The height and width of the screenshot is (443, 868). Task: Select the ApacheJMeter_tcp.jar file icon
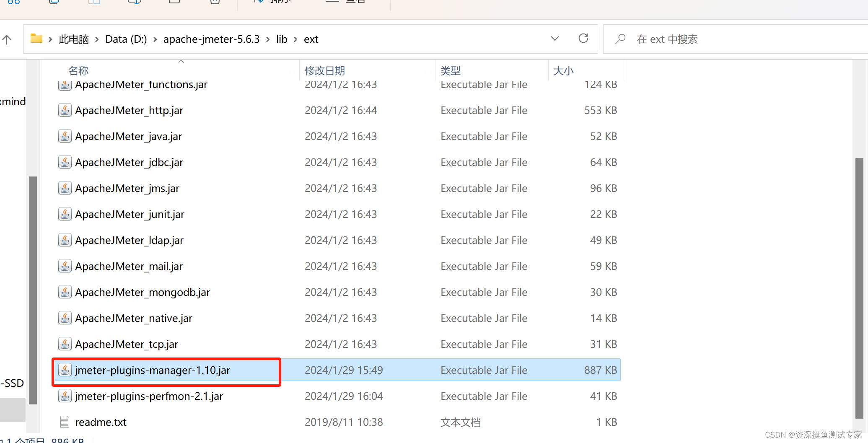coord(65,344)
